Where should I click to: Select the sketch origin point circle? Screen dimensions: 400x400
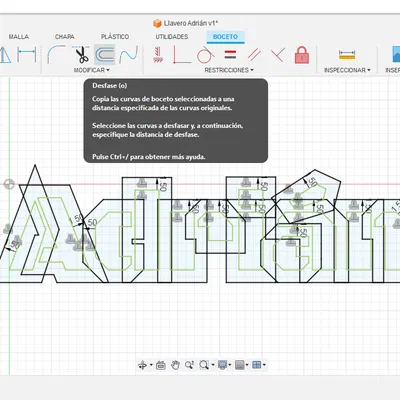(x=9, y=184)
